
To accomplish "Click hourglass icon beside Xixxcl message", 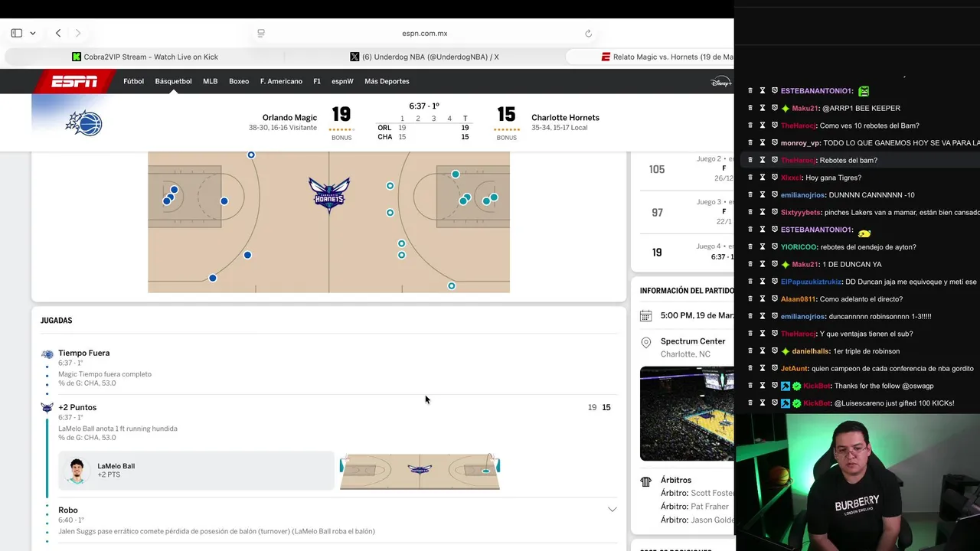I will [763, 178].
